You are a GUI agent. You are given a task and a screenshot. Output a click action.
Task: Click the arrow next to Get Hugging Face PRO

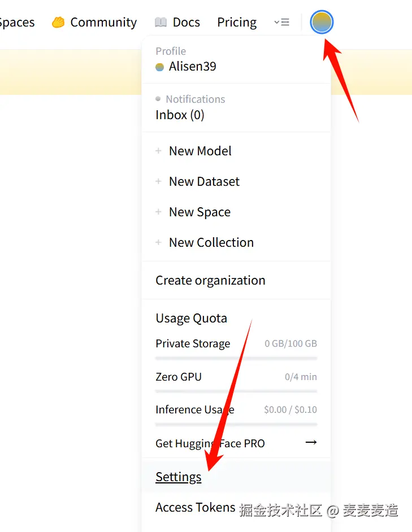(x=311, y=443)
